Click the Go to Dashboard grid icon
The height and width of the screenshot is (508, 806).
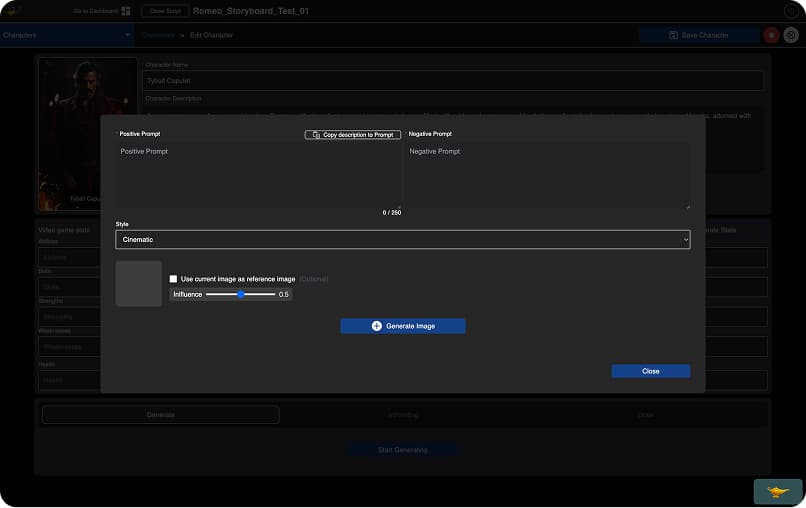pos(126,11)
